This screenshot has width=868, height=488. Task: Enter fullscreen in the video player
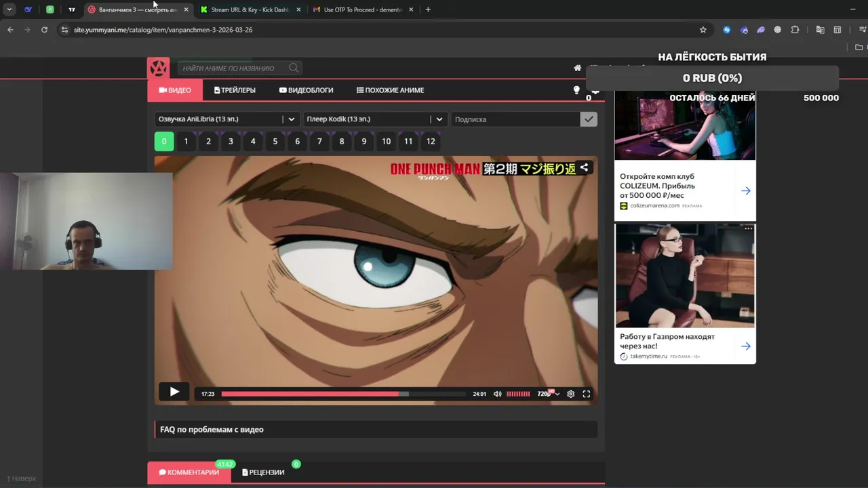point(587,394)
